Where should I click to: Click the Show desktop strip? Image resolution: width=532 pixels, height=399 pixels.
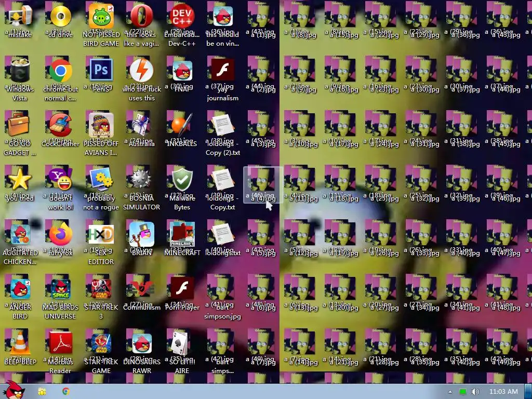(528, 392)
